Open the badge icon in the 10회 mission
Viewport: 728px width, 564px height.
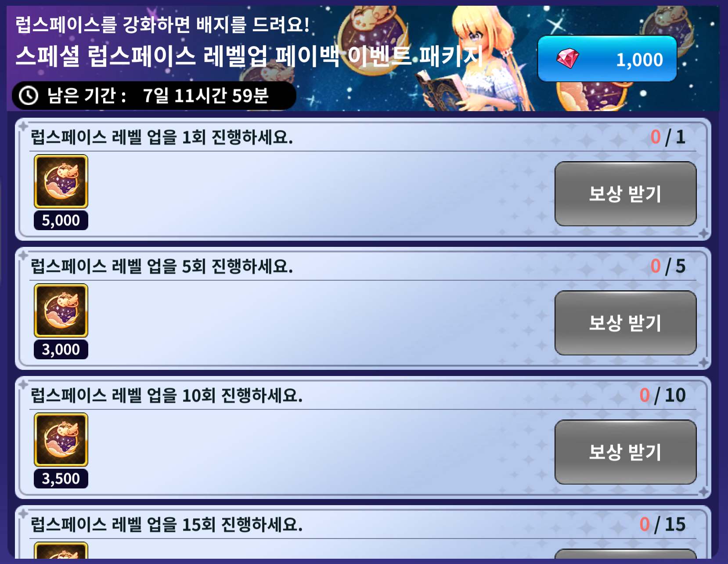pyautogui.click(x=61, y=440)
